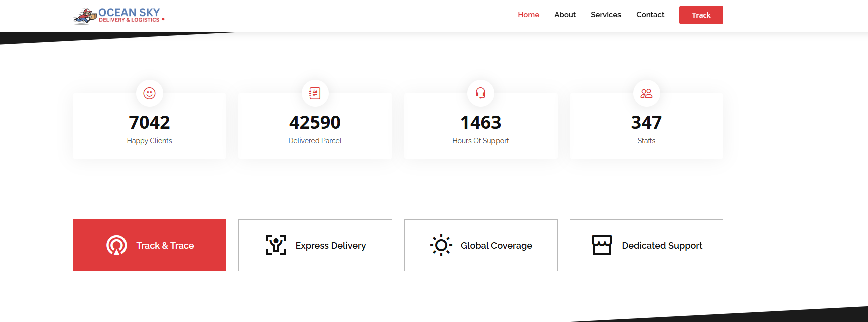Click the 42590 delivered parcel counter
Screen dimensions: 868x322
tap(315, 122)
